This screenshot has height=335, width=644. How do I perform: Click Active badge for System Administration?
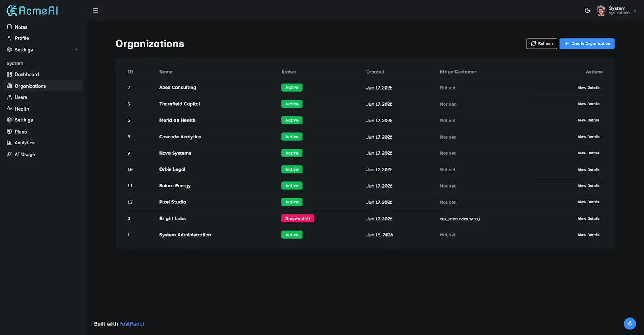[x=292, y=235]
